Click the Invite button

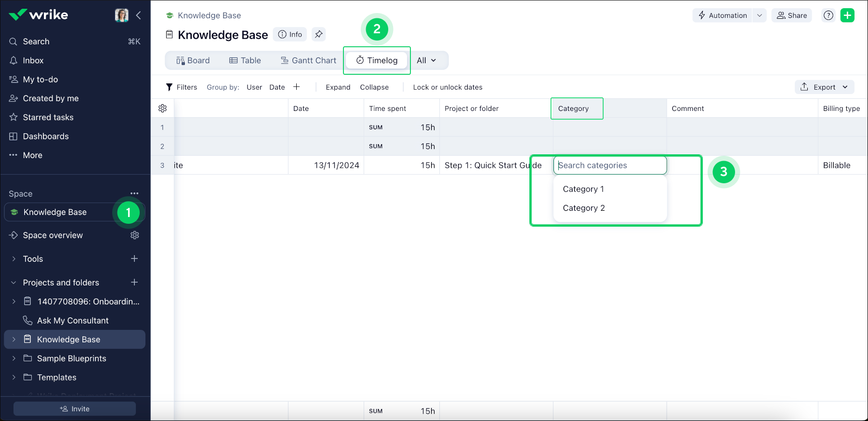[x=75, y=408]
